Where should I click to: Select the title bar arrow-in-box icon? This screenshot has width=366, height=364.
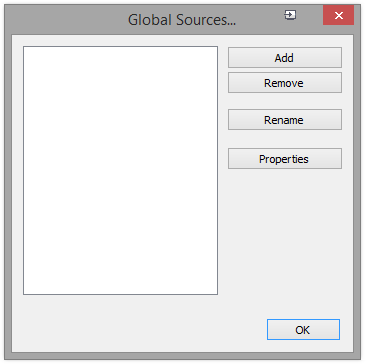tap(290, 15)
